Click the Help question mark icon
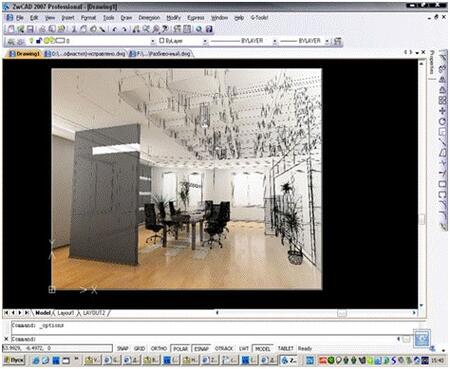Screen dimensions: 450x369 coord(209,29)
